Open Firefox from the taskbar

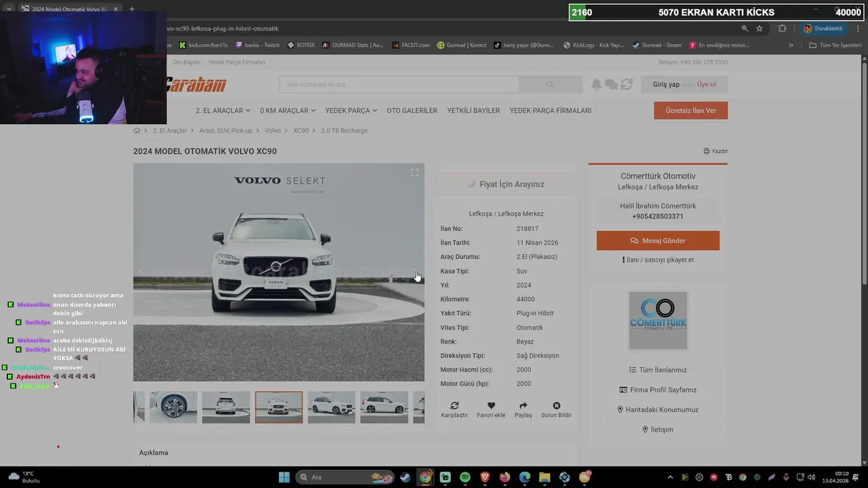tap(505, 477)
